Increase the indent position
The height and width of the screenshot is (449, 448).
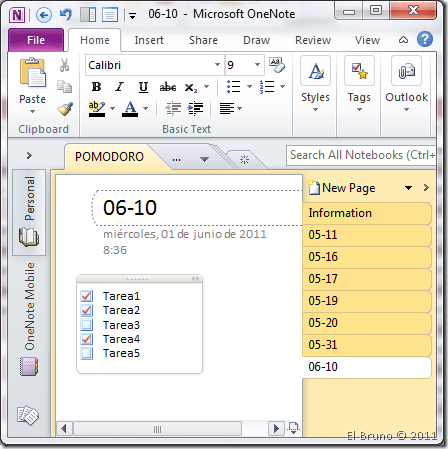click(195, 108)
